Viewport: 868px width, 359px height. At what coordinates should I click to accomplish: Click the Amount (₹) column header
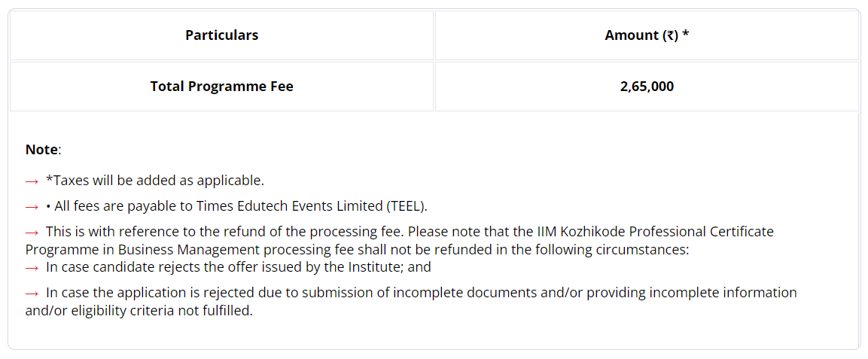pyautogui.click(x=647, y=35)
